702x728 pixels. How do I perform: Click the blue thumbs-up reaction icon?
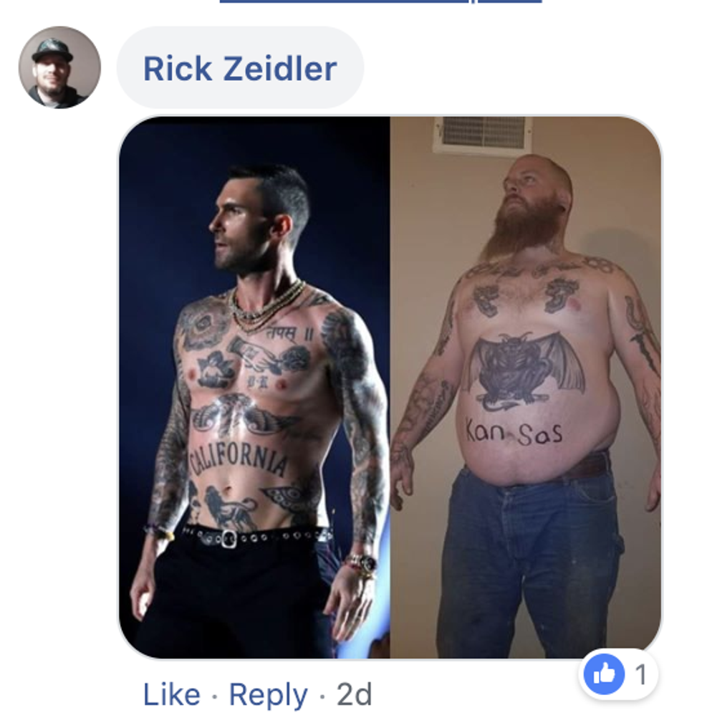point(604,674)
